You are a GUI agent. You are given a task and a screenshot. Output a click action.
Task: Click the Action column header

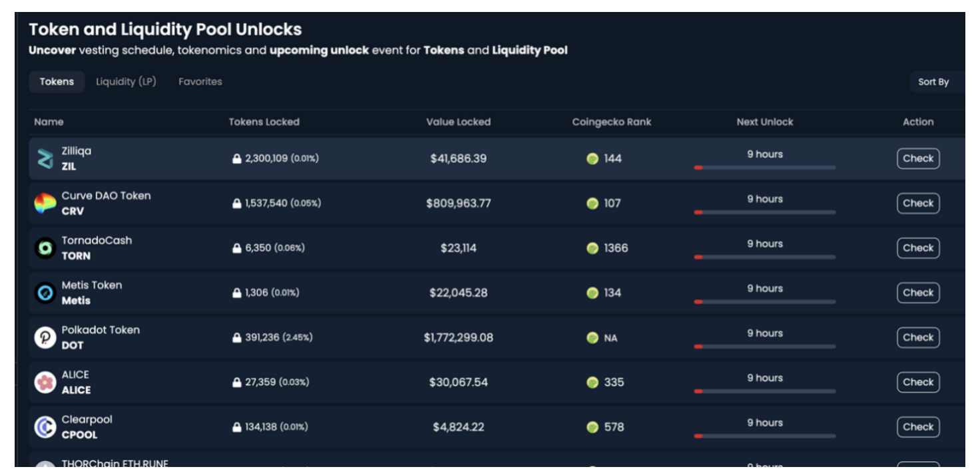[918, 122]
